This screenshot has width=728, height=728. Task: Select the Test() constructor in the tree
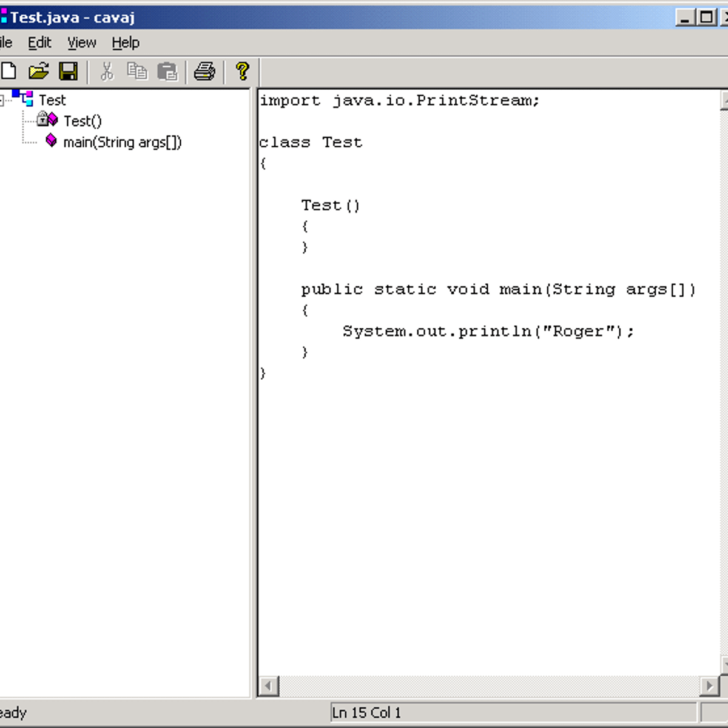point(83,121)
